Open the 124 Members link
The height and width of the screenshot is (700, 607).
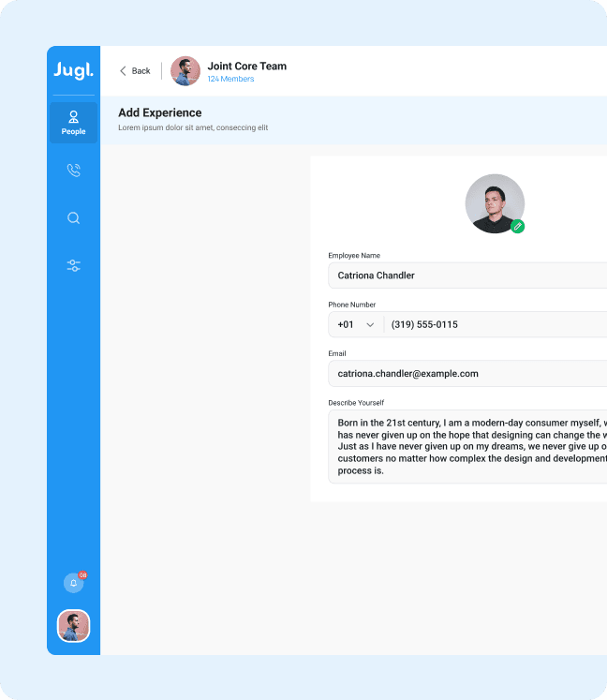230,80
